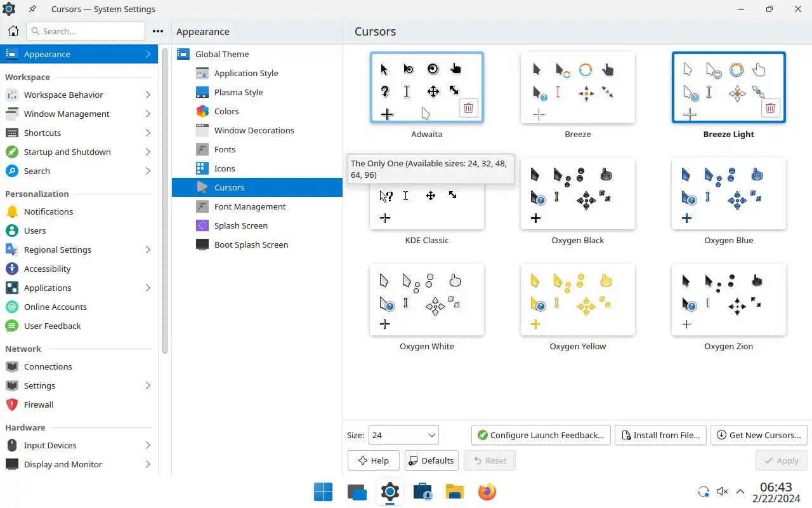This screenshot has width=812, height=508.
Task: Select Oxygen Blue cursor theme
Action: 729,194
